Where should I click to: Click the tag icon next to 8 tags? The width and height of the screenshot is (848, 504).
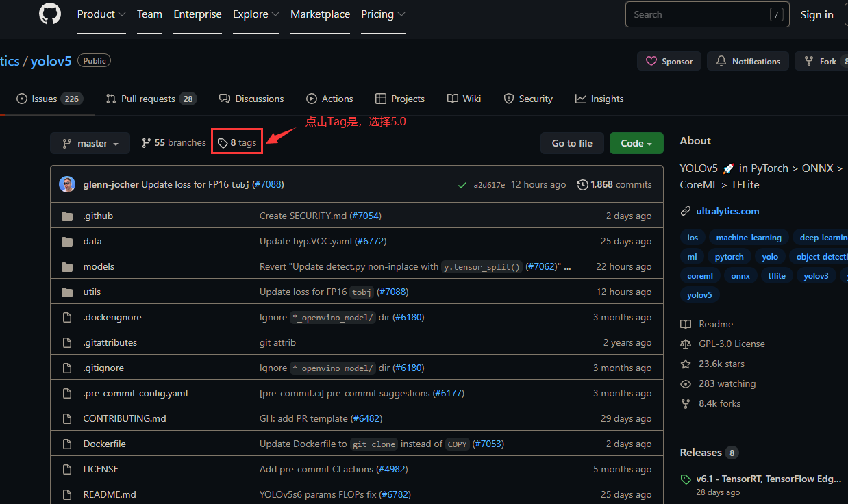click(223, 143)
